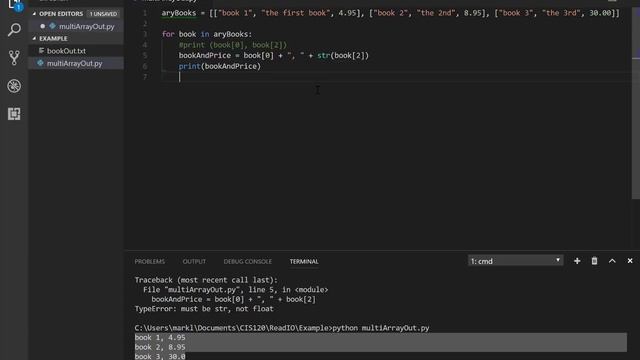Add a new terminal with plus icon
The height and width of the screenshot is (360, 640).
pos(577,261)
